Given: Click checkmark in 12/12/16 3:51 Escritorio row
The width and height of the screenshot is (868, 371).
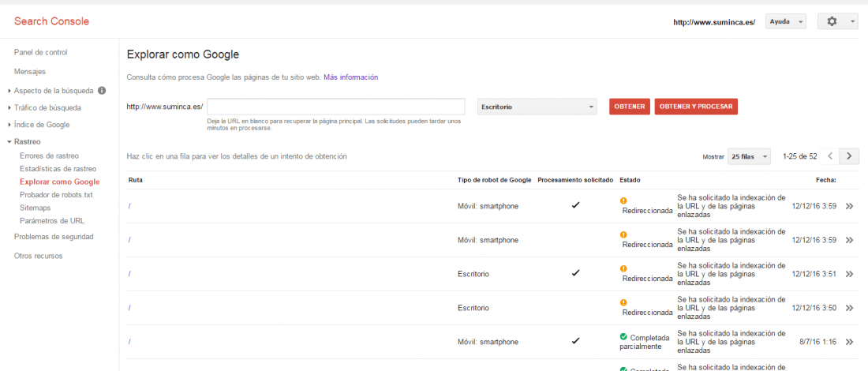Looking at the screenshot, I should (576, 273).
